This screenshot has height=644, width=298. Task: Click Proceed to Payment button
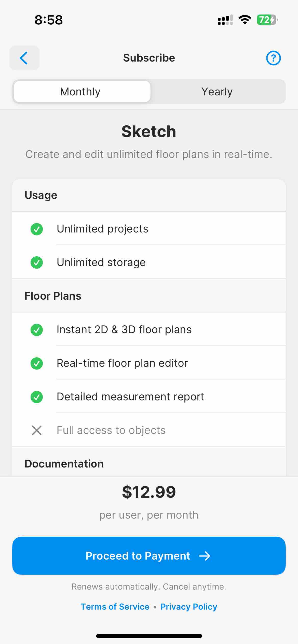(x=149, y=556)
